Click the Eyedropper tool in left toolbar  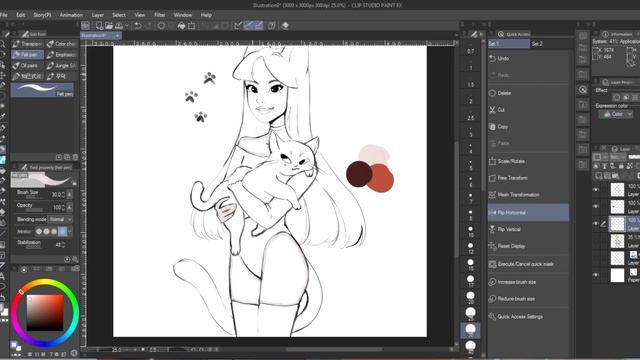(x=3, y=117)
